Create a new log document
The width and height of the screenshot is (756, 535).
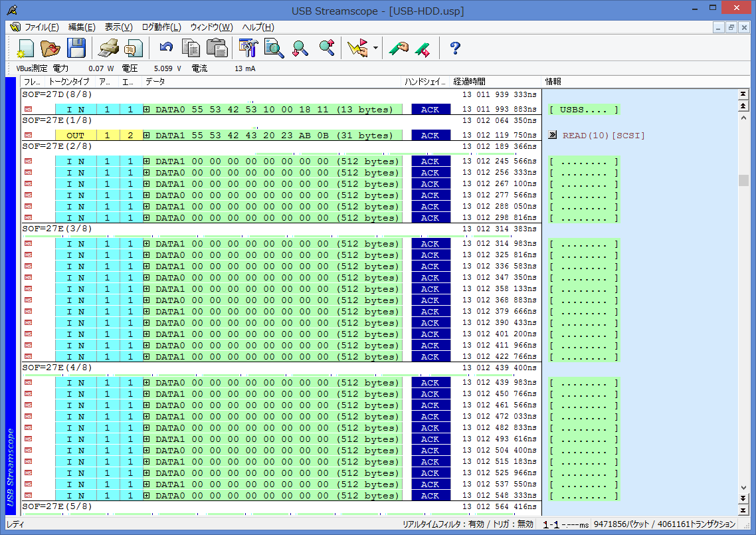(25, 49)
